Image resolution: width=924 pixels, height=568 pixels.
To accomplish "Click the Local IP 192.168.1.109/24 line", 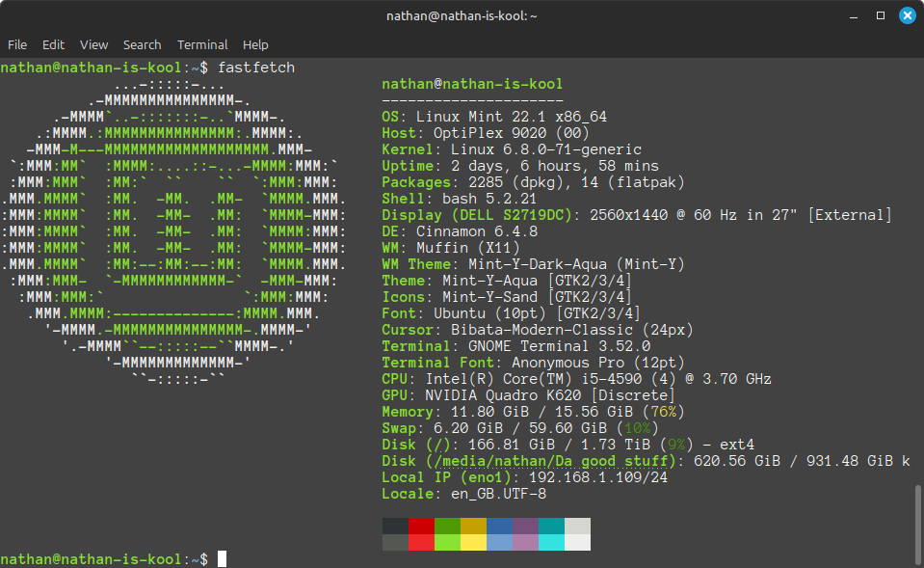I will pos(524,477).
